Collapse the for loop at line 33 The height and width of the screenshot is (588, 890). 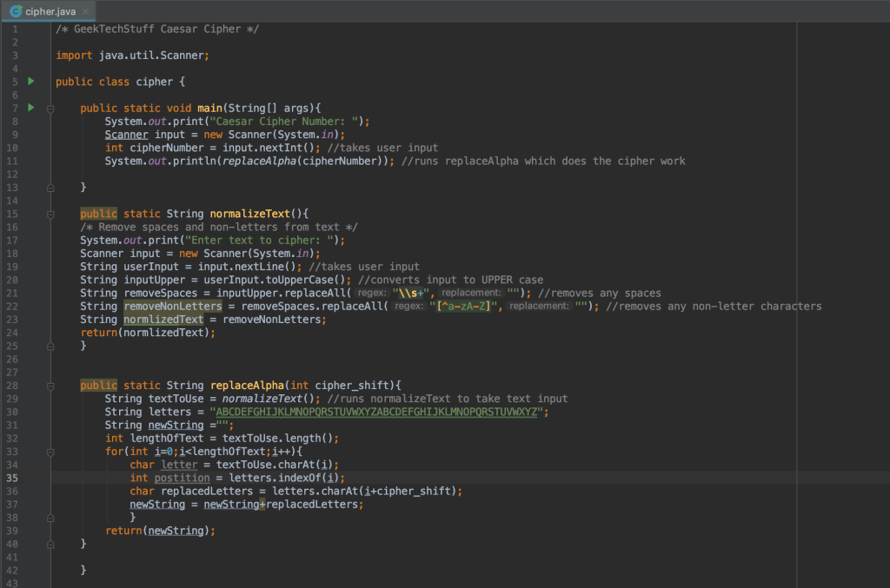click(x=50, y=452)
